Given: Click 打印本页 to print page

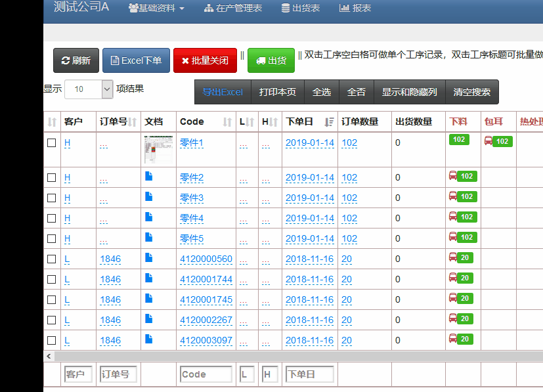Looking at the screenshot, I should 277,92.
